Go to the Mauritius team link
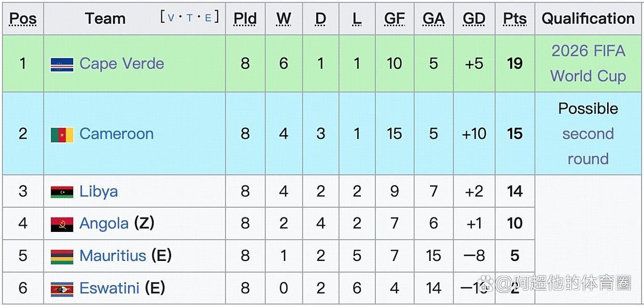 pyautogui.click(x=113, y=256)
